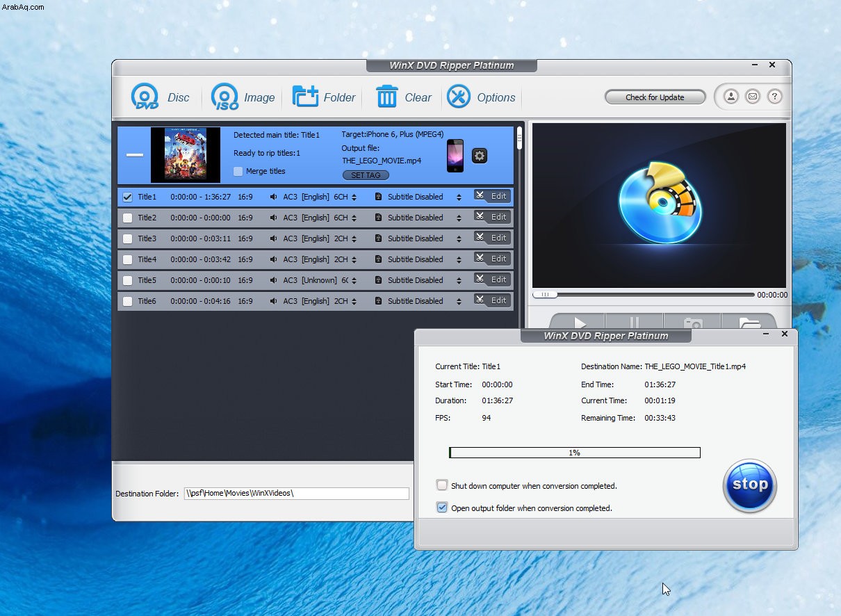Screen dimensions: 841x616
Task: Load a DVD with the Disc button
Action: [161, 97]
